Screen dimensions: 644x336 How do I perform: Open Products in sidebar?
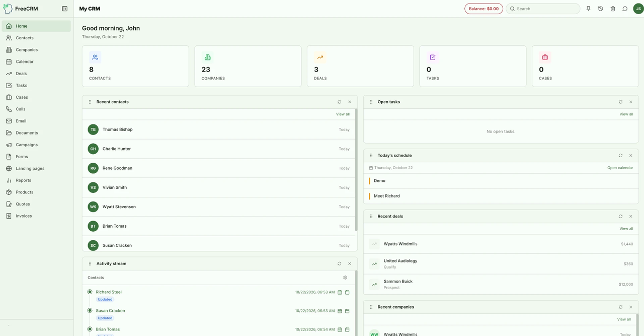pyautogui.click(x=36, y=192)
